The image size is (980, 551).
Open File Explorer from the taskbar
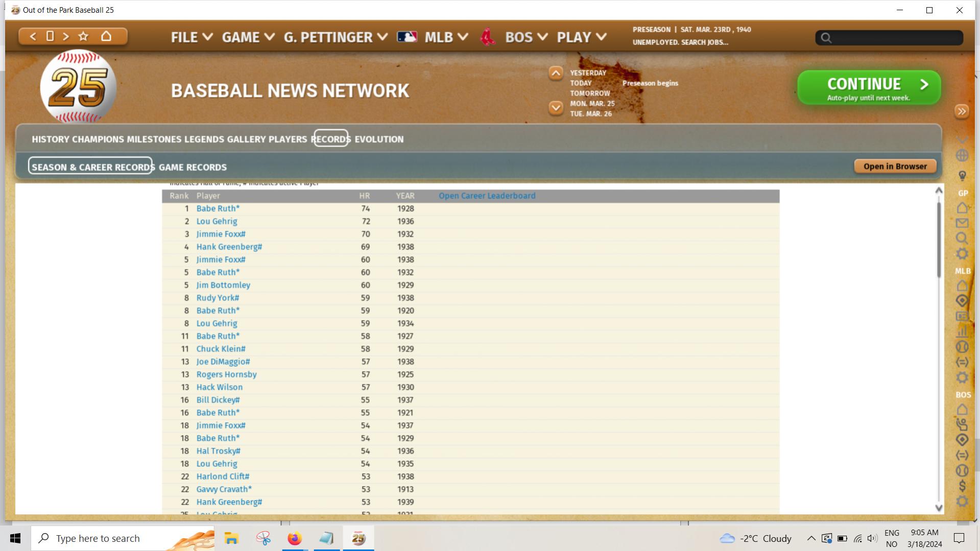click(x=231, y=538)
